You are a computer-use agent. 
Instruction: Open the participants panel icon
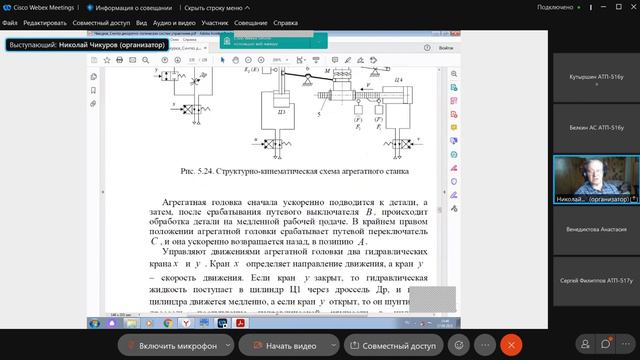pos(585,344)
